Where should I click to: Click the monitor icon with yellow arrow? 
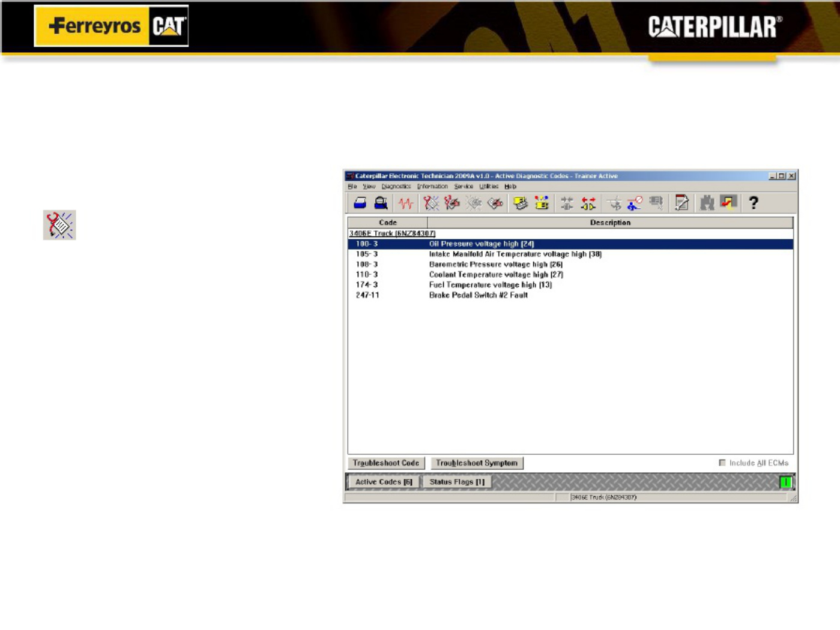click(x=728, y=203)
